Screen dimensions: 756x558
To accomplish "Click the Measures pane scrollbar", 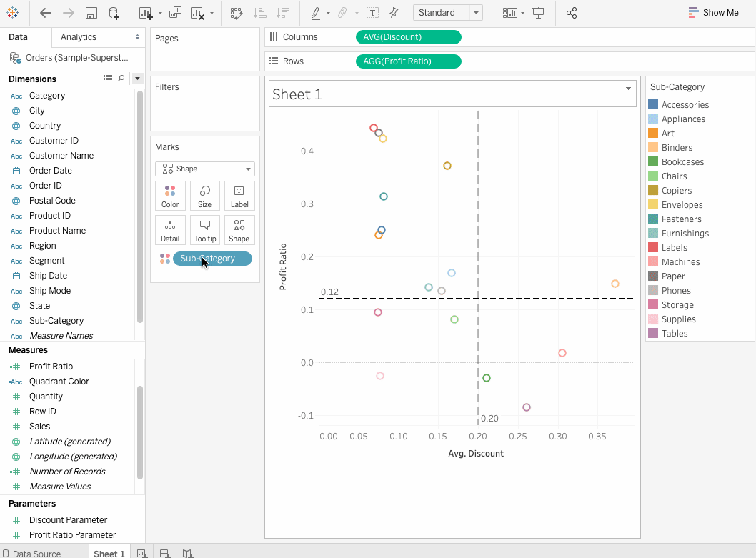I will pos(140,432).
